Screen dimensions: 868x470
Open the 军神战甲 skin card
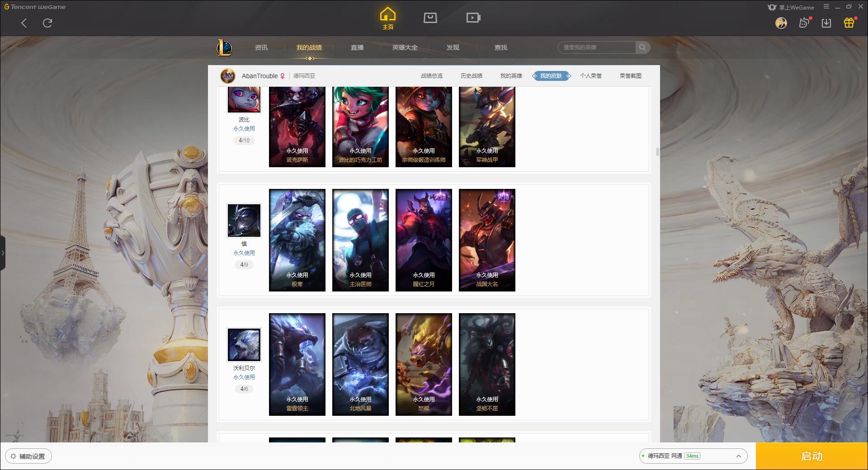click(487, 127)
